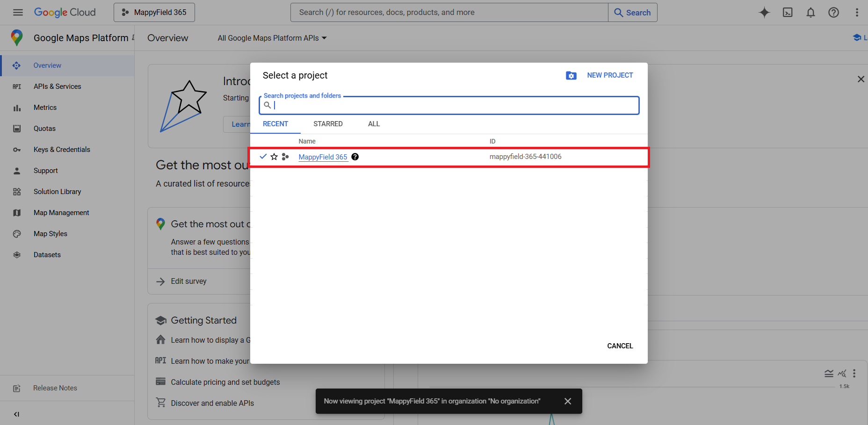Select Keys & Credentials in the sidebar
Viewport: 868px width, 425px height.
tap(61, 149)
